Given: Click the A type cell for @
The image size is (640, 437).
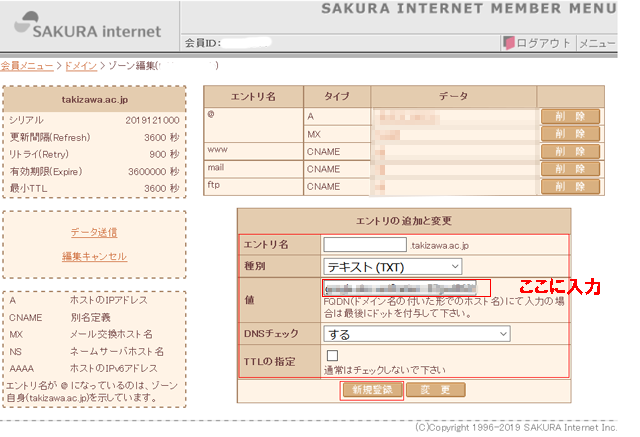Looking at the screenshot, I should pyautogui.click(x=337, y=117).
